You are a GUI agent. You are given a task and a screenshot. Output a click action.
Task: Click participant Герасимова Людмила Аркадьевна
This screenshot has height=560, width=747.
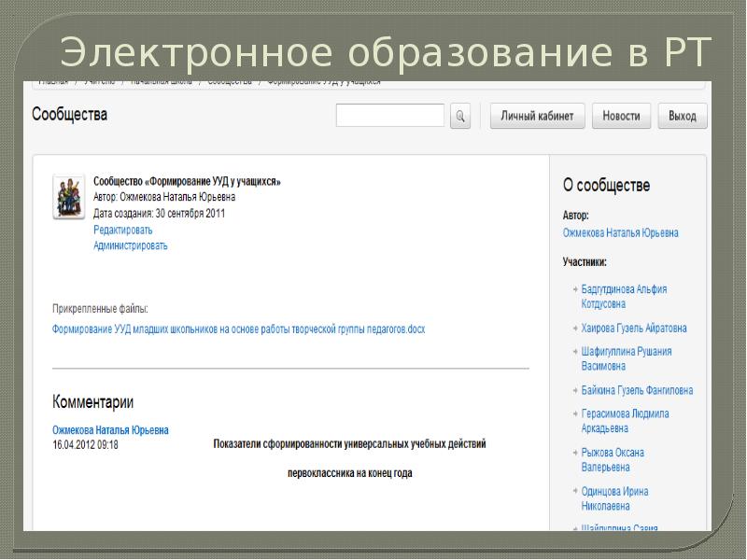coord(625,421)
